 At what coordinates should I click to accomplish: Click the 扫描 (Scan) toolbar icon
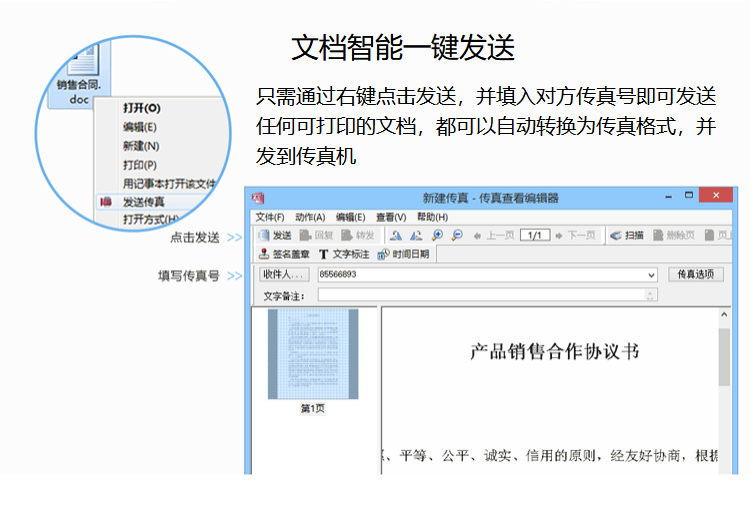627,235
